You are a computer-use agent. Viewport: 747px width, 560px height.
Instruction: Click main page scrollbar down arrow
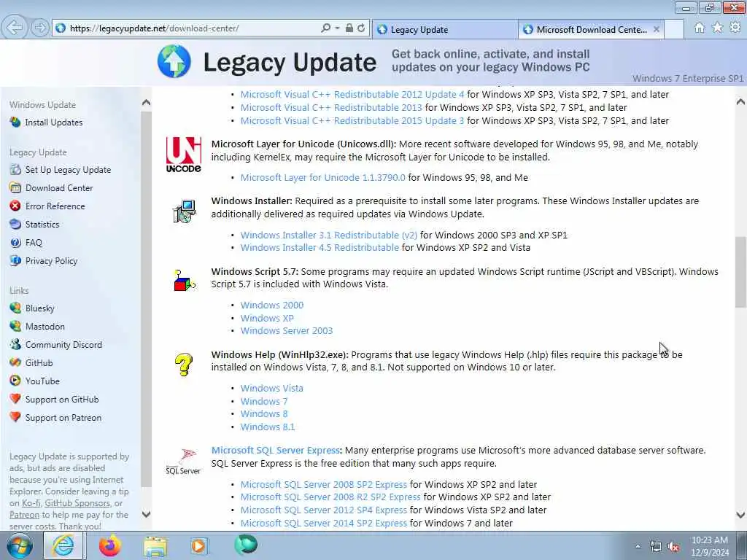click(740, 515)
